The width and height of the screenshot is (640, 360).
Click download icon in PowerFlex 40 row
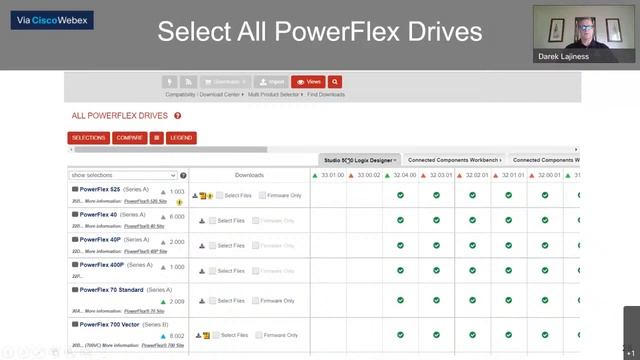[x=202, y=221]
